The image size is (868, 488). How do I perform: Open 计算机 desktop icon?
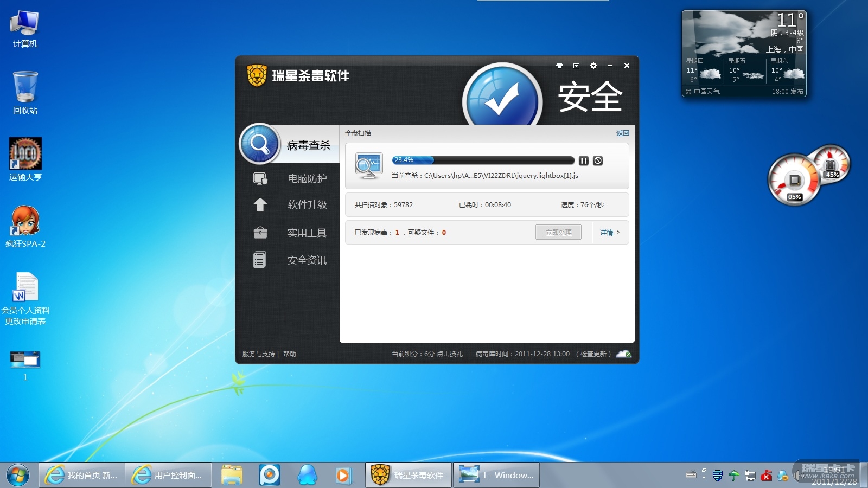point(25,29)
